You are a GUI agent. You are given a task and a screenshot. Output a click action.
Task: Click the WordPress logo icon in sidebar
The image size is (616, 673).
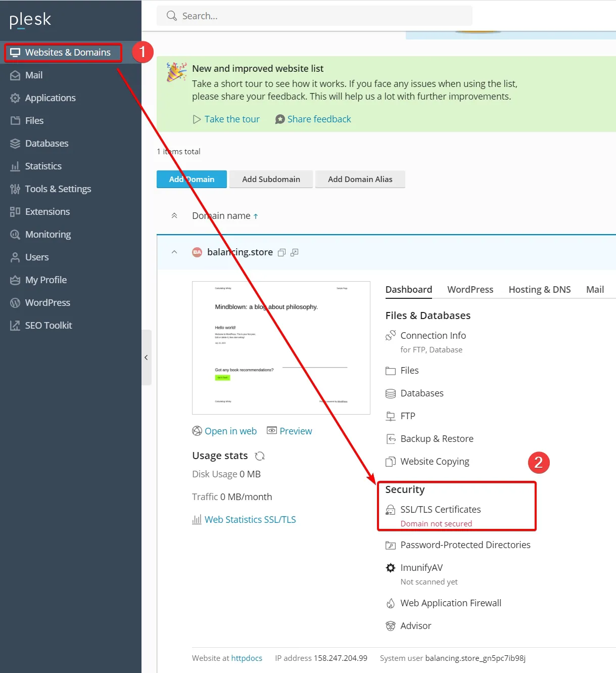coord(15,303)
